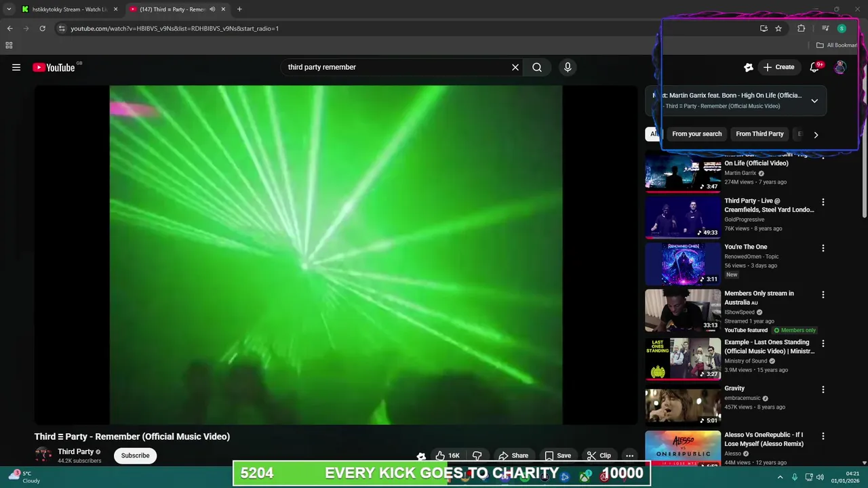Reload the current page
868x488 pixels.
click(42, 28)
